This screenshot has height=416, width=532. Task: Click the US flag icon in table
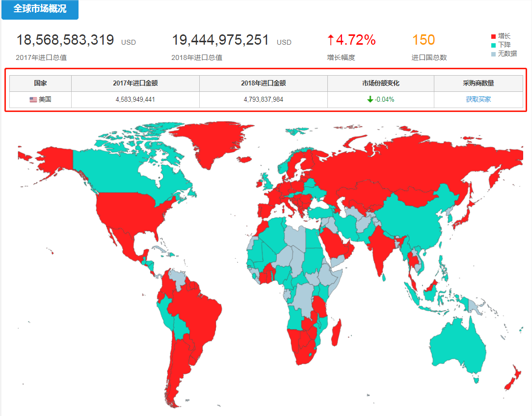[33, 100]
